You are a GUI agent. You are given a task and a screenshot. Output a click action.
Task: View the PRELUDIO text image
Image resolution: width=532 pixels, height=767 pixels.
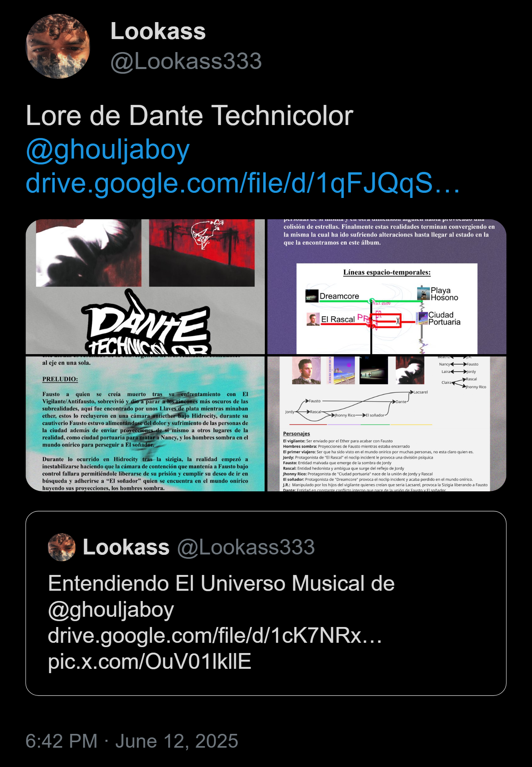pos(145,424)
